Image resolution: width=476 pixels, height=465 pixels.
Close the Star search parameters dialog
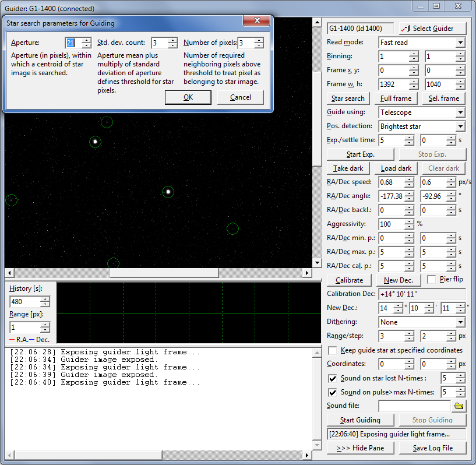point(256,22)
